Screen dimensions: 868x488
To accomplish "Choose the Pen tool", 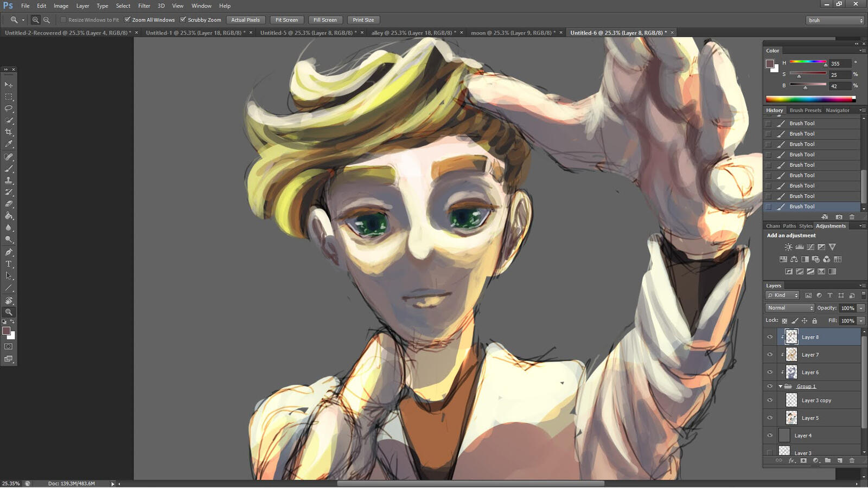I will click(x=9, y=252).
